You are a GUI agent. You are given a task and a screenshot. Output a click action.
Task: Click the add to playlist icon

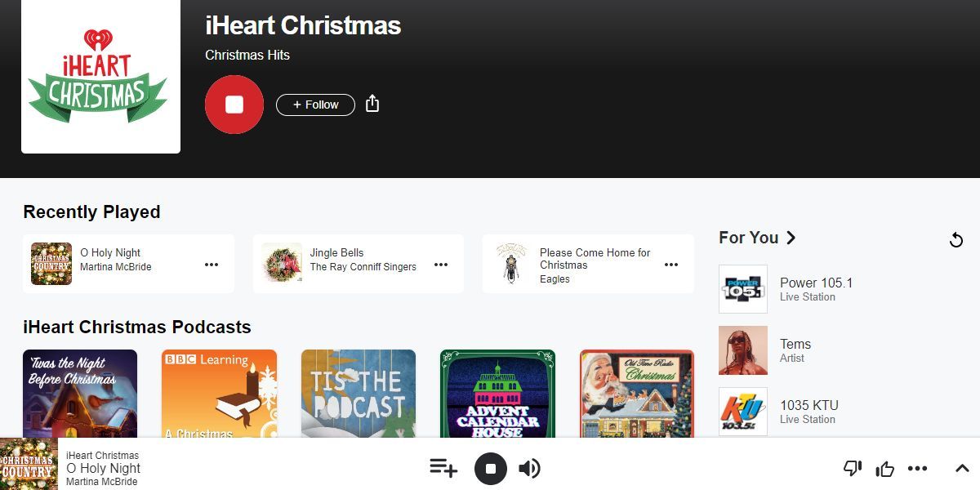tap(443, 468)
